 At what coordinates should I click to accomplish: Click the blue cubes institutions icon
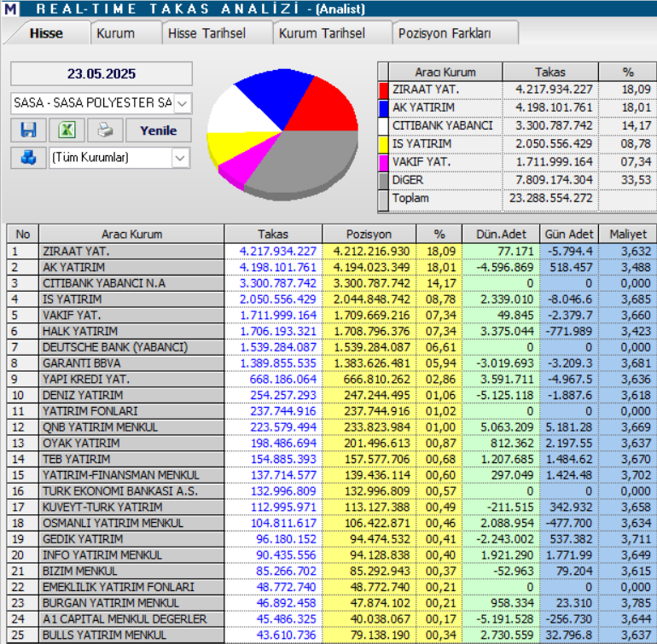pyautogui.click(x=28, y=158)
